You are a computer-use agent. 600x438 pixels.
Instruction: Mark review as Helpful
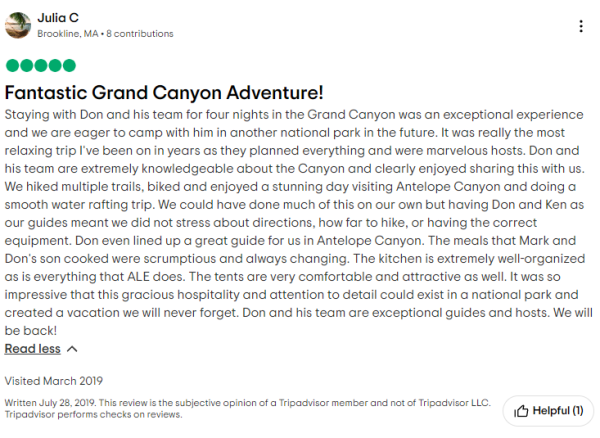[x=548, y=411]
